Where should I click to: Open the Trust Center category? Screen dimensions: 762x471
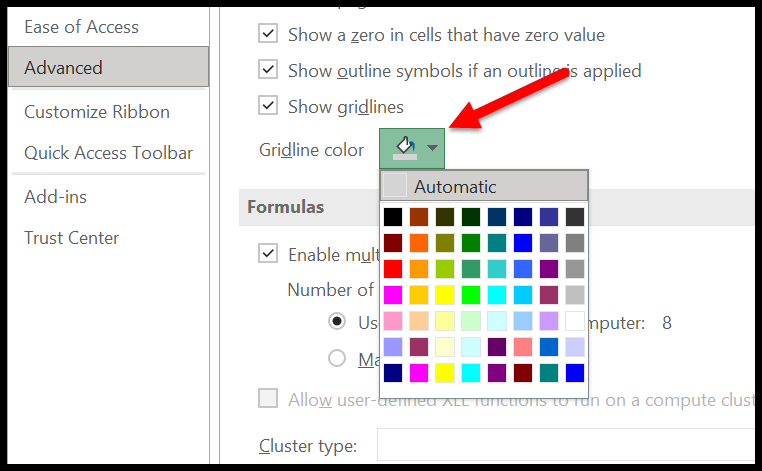(71, 238)
